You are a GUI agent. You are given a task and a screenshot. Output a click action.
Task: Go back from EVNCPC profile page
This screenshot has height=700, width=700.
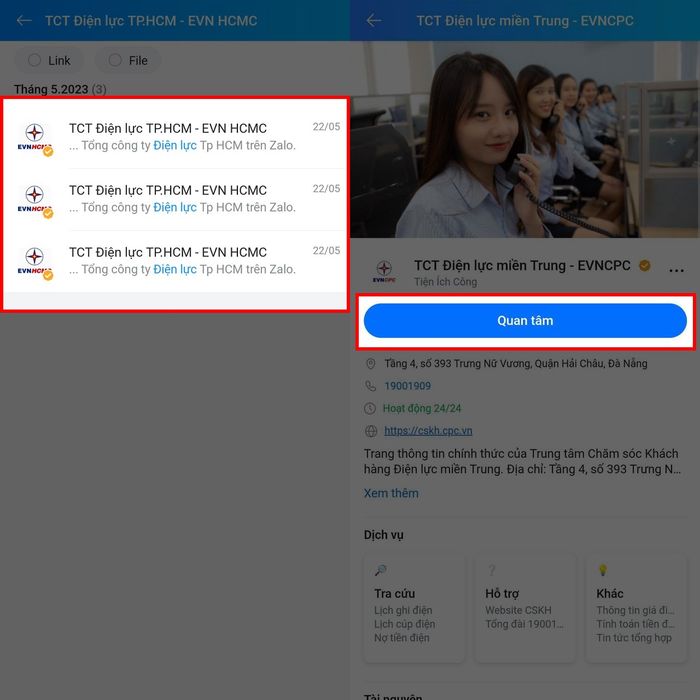(374, 20)
